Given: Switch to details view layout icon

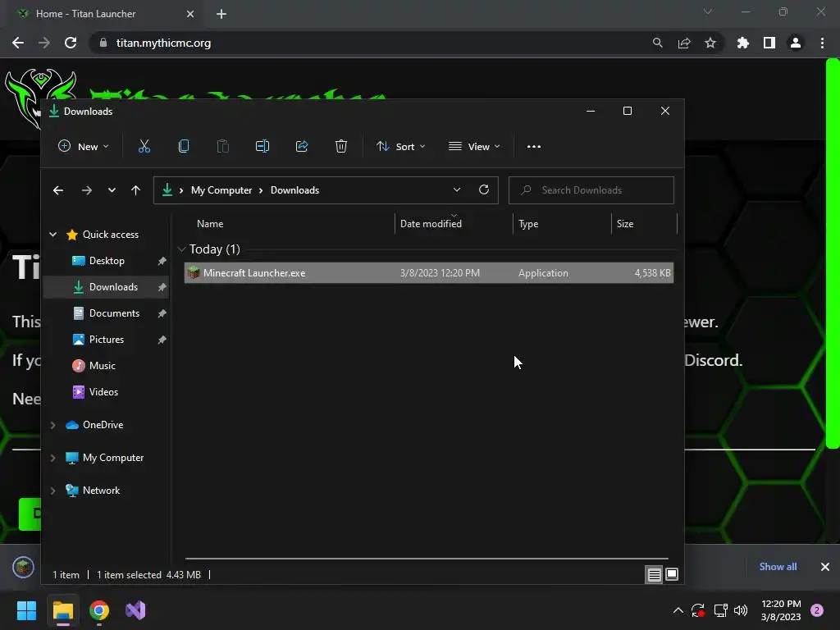Looking at the screenshot, I should point(654,575).
